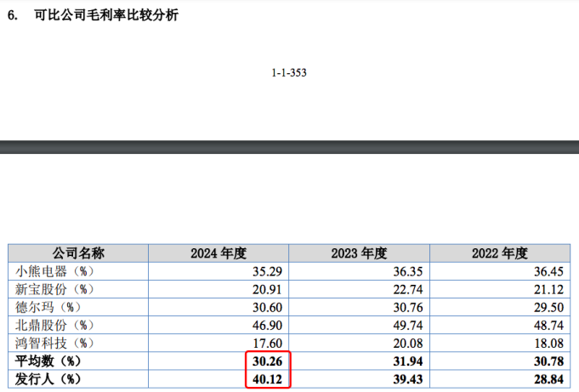Click the value 46.90 for 北鼎股份
The image size is (579, 392).
[x=267, y=325]
